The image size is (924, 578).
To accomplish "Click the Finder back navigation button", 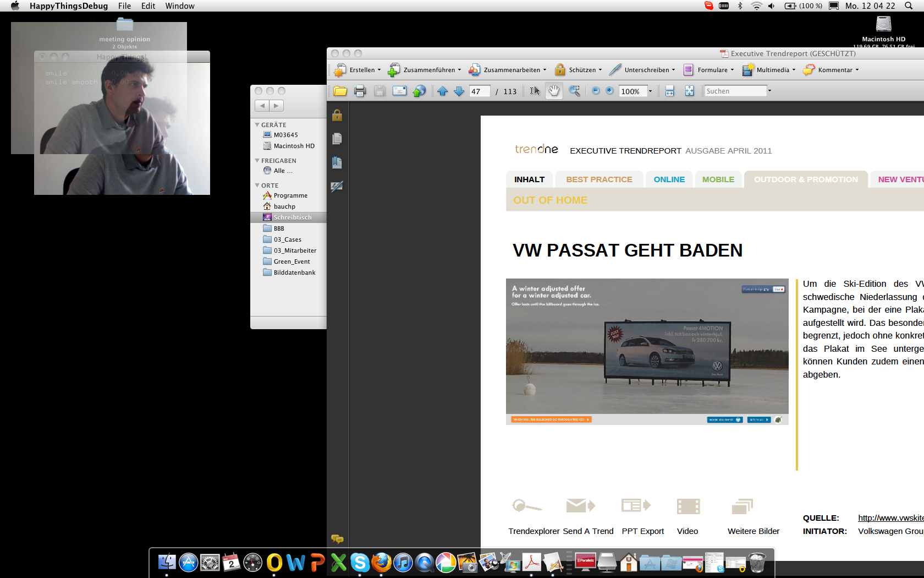I will pos(262,106).
